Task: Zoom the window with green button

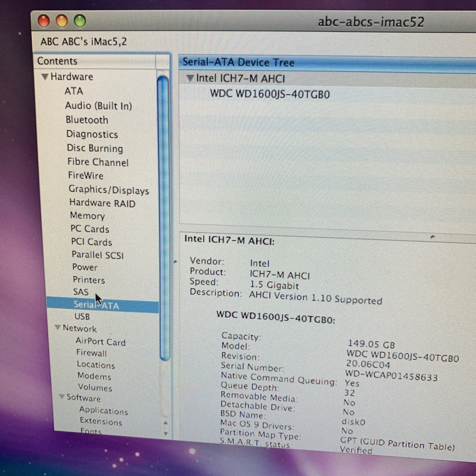Action: click(80, 21)
